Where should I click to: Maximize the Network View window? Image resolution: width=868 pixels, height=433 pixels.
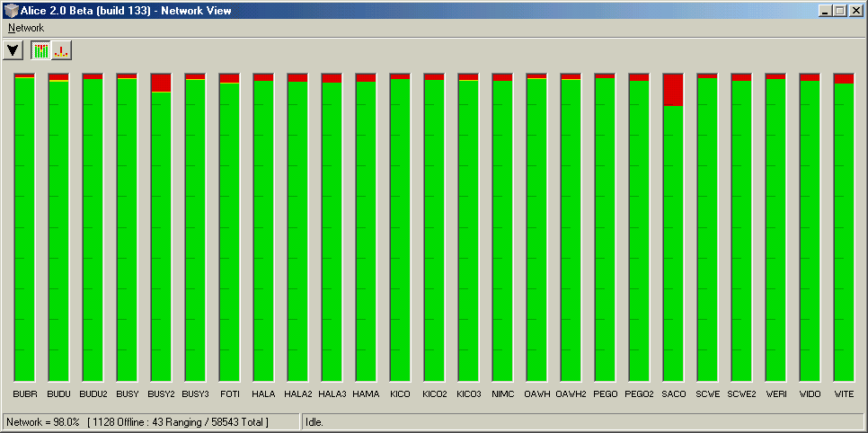pyautogui.click(x=840, y=10)
